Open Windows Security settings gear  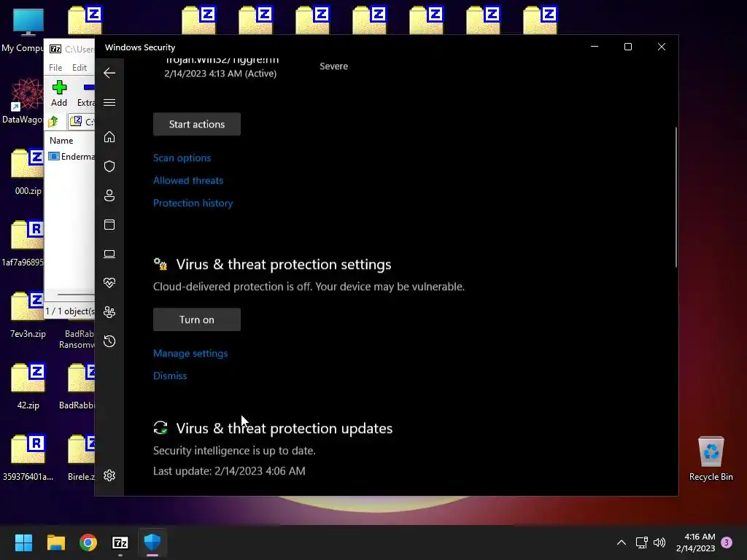109,475
